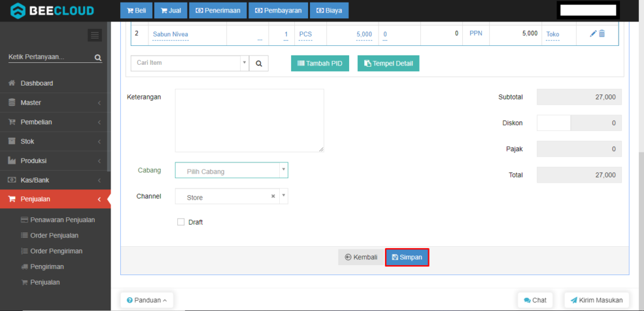This screenshot has width=644, height=311.
Task: Save the transaction with Simpan
Action: [x=407, y=257]
